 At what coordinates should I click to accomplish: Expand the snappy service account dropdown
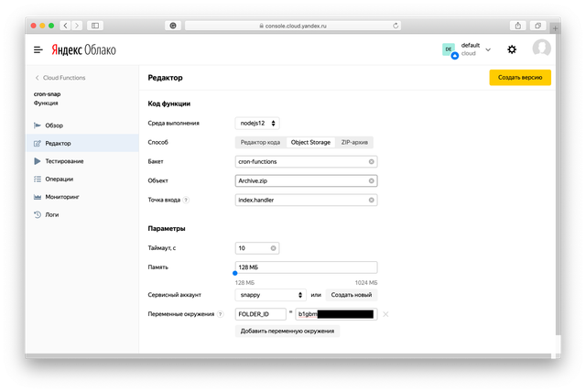[x=271, y=295]
